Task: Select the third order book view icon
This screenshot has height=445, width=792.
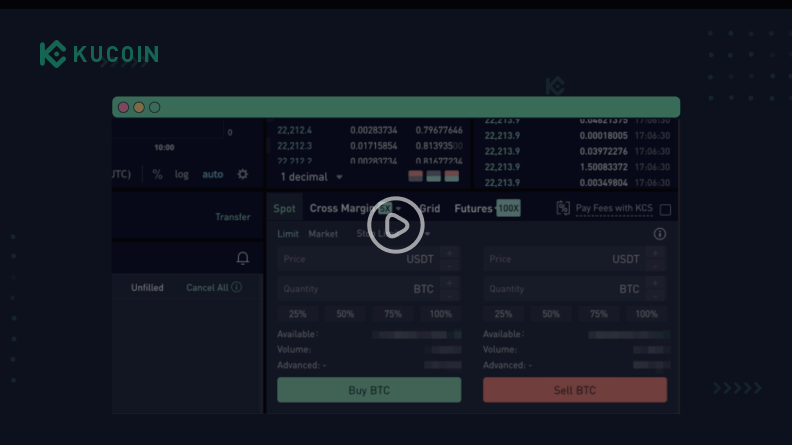Action: pyautogui.click(x=452, y=176)
